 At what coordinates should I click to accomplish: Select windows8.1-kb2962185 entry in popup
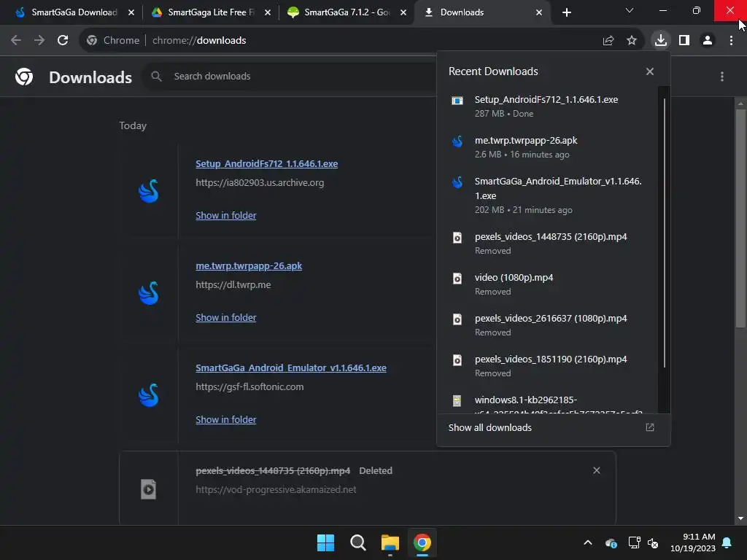click(548, 402)
